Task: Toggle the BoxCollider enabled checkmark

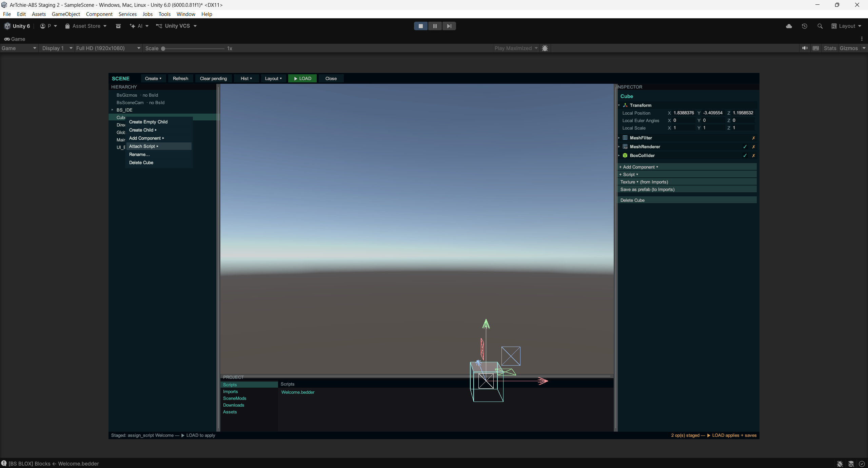Action: click(745, 156)
